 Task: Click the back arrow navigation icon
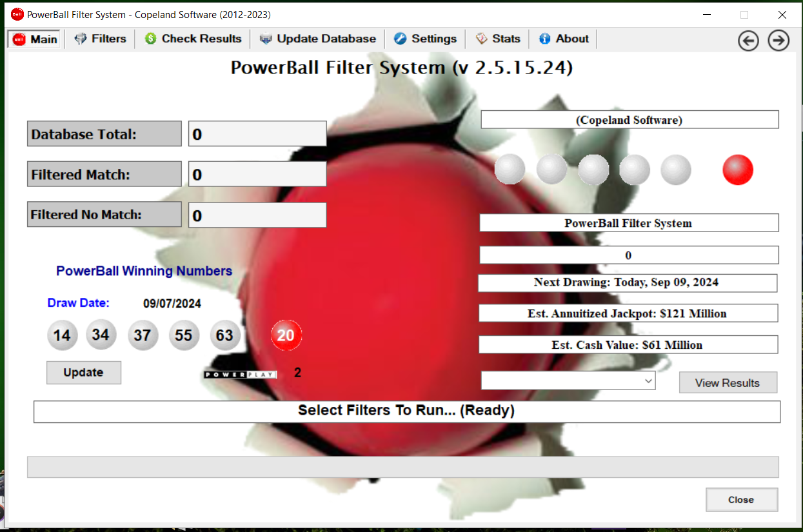(x=748, y=41)
